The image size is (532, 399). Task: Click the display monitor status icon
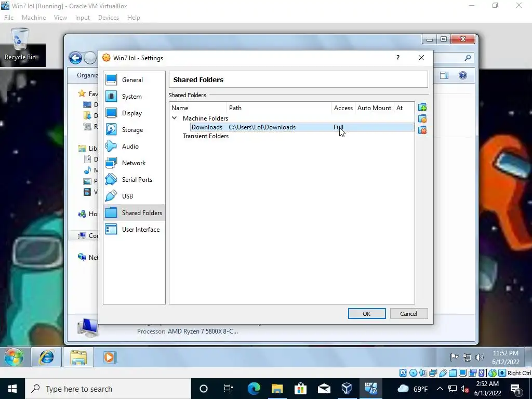tap(462, 373)
